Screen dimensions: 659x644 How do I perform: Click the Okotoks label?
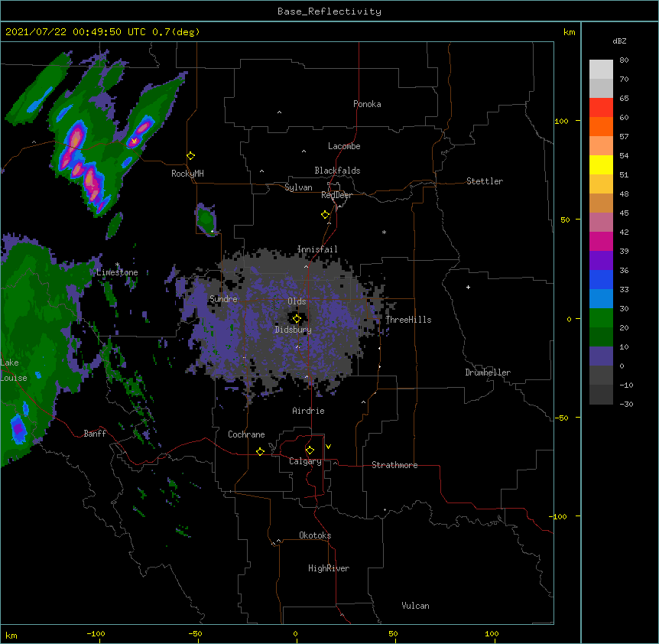[x=315, y=535]
